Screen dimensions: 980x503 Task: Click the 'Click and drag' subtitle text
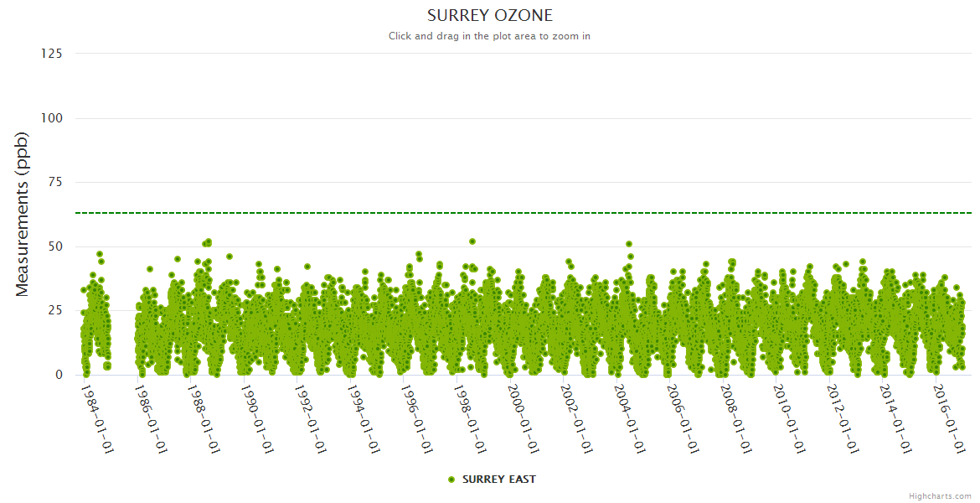tap(489, 36)
